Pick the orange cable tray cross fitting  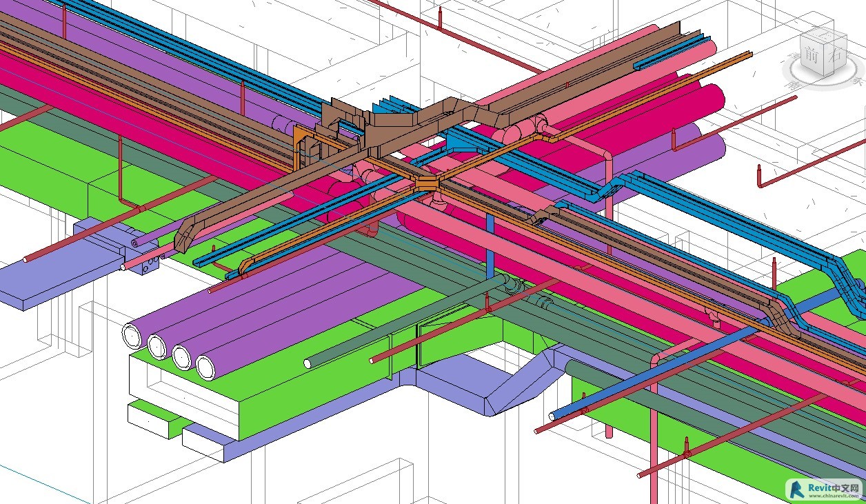pyautogui.click(x=427, y=183)
